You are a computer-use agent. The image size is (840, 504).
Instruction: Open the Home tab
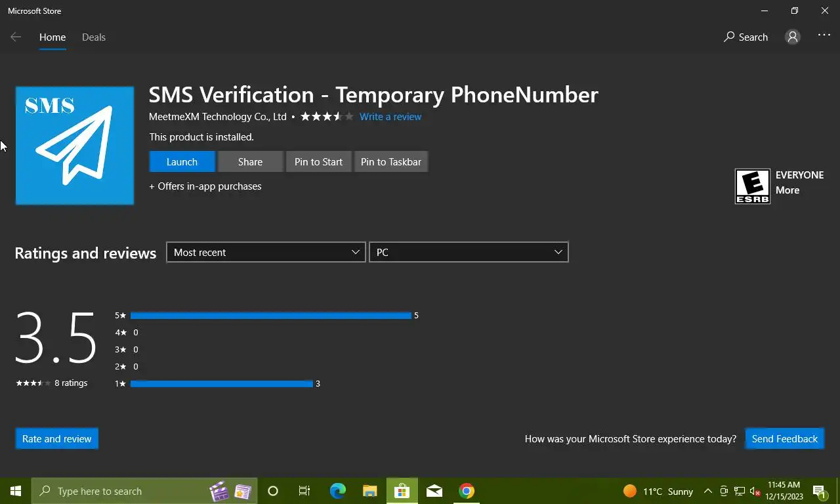pyautogui.click(x=52, y=37)
